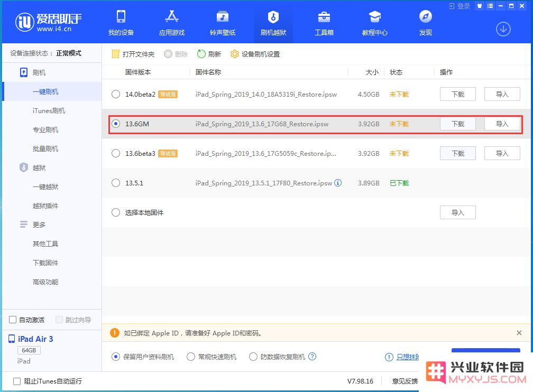
Task: Select the 13.5.1 firmware radio button
Action: 116,183
